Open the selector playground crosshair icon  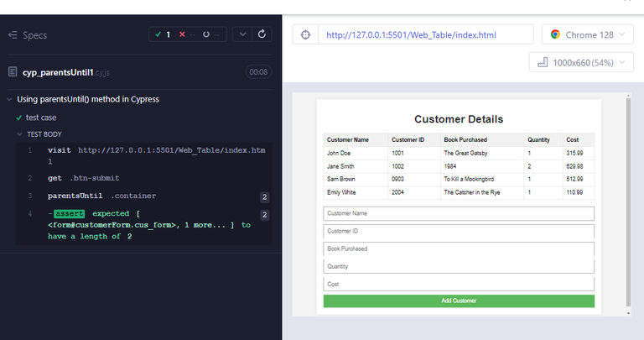[x=305, y=34]
